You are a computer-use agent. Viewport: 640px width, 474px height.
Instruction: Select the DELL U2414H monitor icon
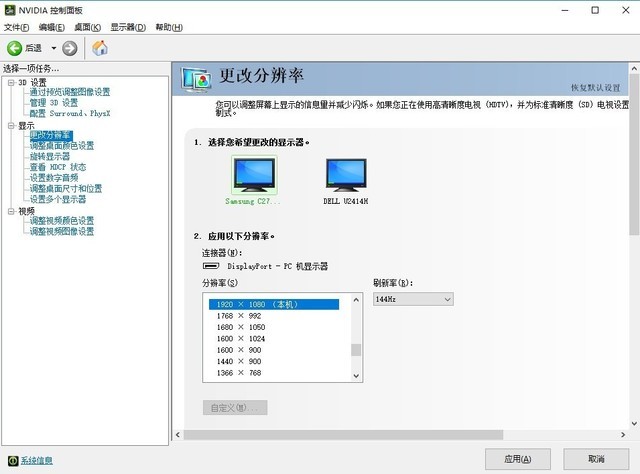(346, 175)
